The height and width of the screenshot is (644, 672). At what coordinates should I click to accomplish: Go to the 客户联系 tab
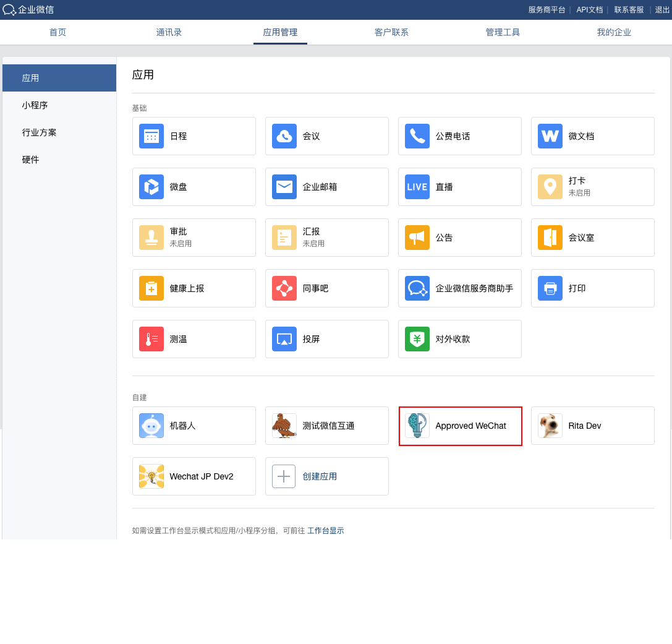point(391,32)
